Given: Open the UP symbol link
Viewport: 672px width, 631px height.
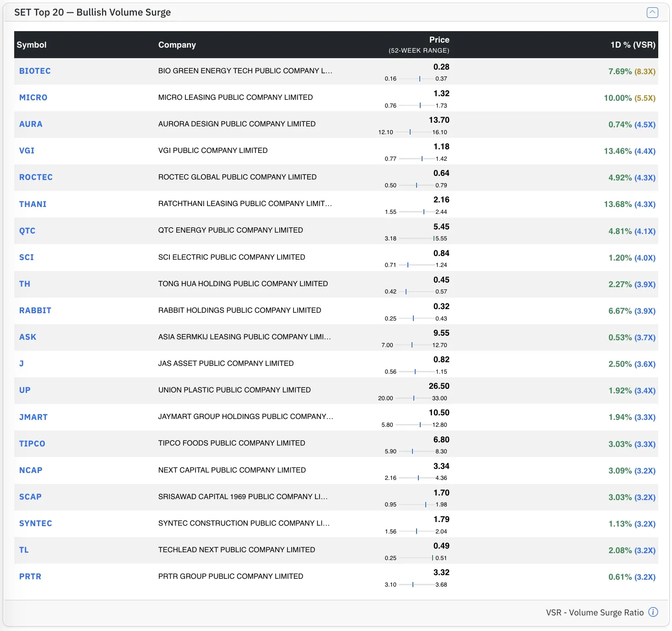Looking at the screenshot, I should point(25,390).
